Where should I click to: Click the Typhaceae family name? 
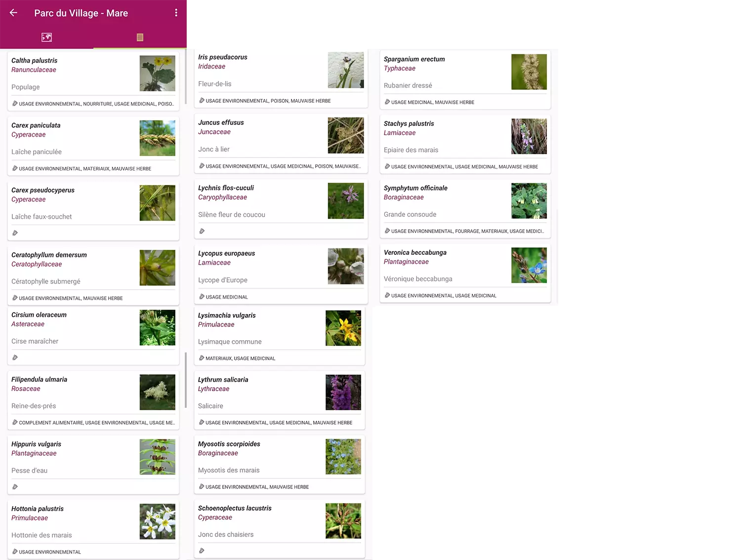399,69
